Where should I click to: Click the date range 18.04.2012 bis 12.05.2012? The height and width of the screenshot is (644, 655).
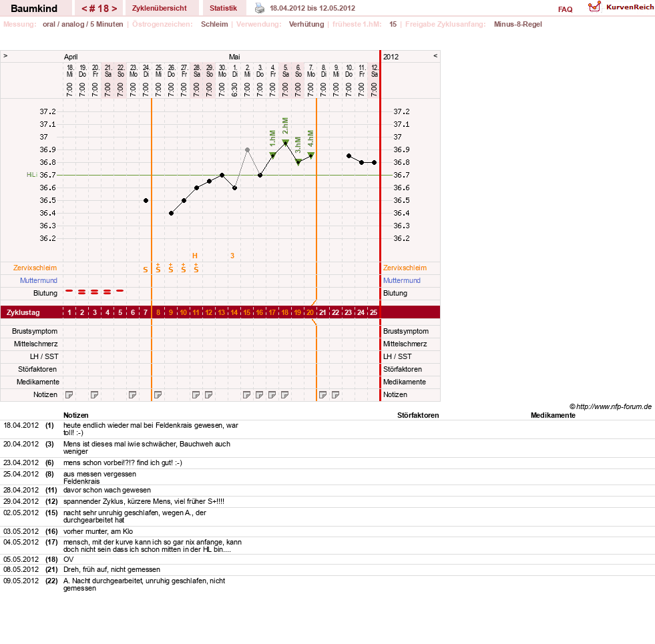coord(312,8)
